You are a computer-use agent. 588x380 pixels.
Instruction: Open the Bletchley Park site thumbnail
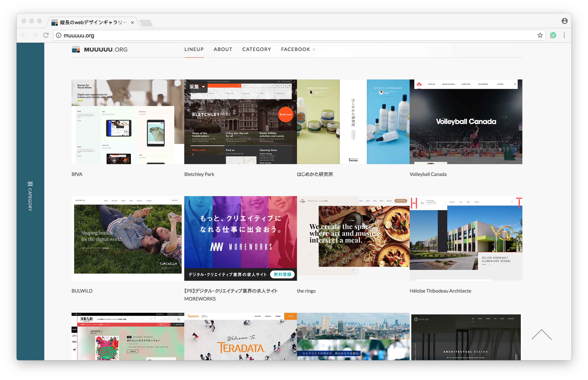241,122
